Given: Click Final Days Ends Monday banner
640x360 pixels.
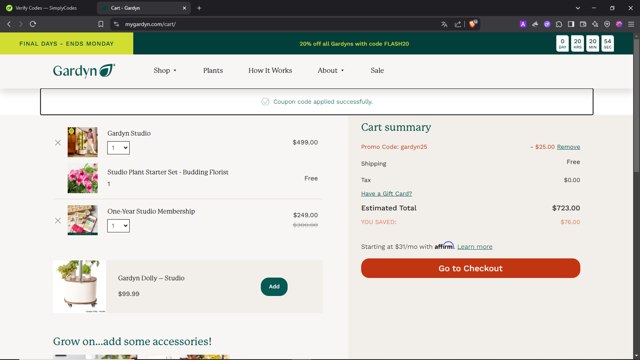Looking at the screenshot, I should (67, 43).
